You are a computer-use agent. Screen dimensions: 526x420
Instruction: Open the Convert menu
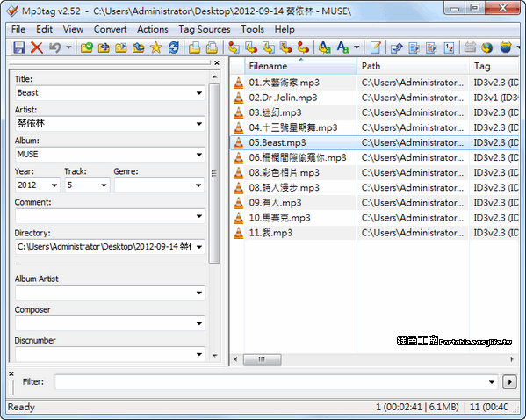click(x=111, y=29)
